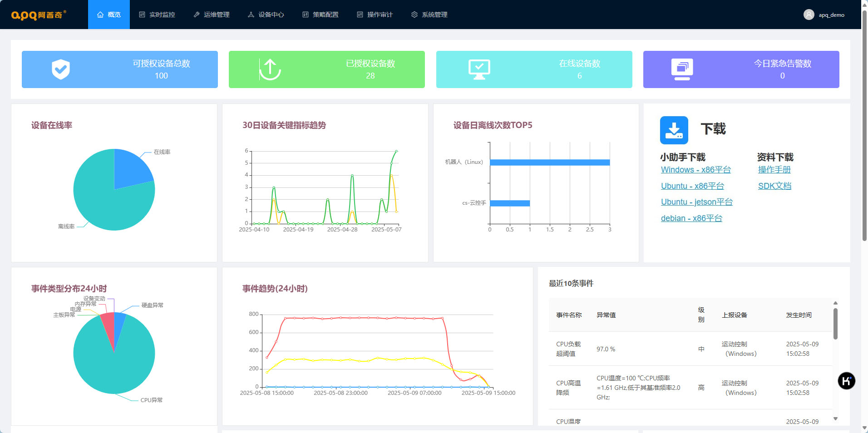Screen dimensions: 868x433
Task: Switch to the 概览 tab
Action: point(109,15)
